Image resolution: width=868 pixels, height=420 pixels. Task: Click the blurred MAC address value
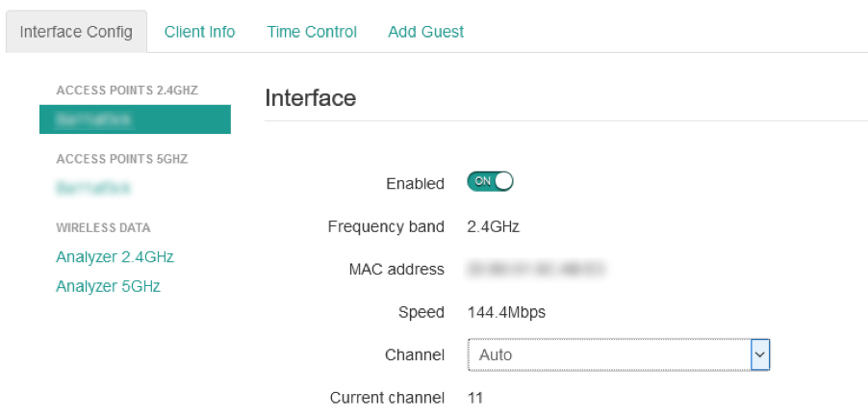(x=535, y=270)
